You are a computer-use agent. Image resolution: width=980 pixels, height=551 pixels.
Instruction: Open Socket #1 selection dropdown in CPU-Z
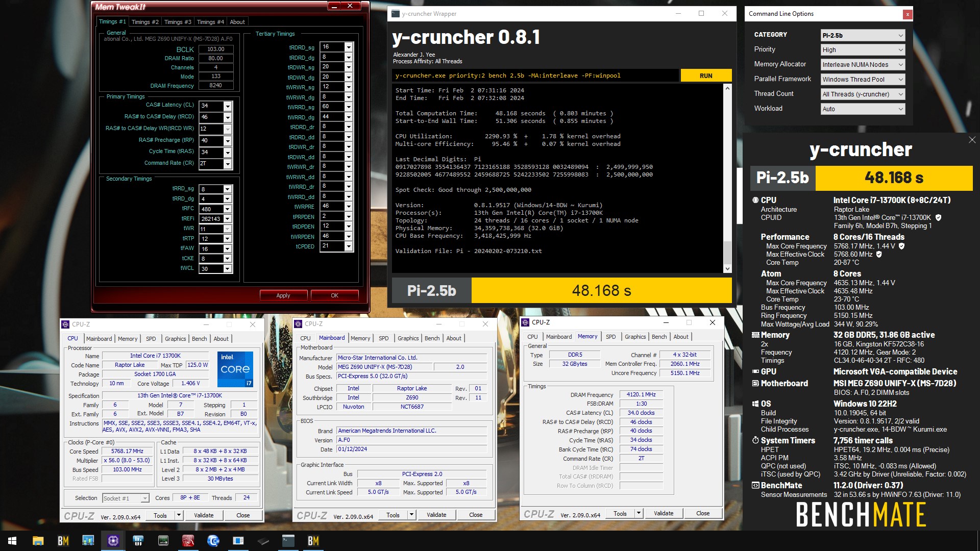[126, 498]
